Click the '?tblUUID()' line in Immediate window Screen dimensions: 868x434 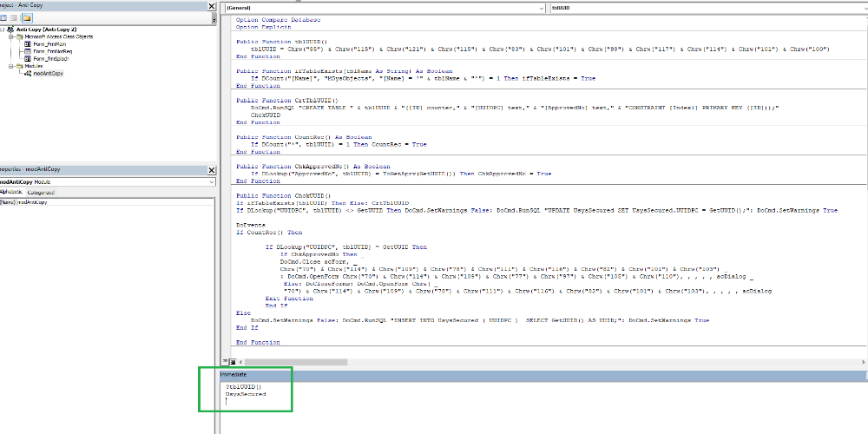click(243, 387)
